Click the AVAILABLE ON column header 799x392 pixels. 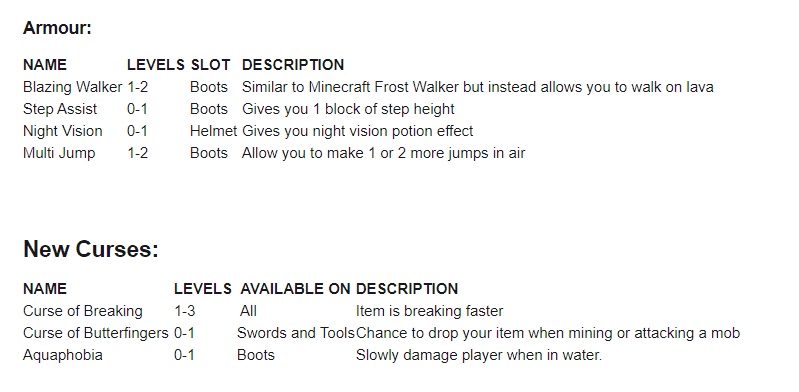coord(296,289)
